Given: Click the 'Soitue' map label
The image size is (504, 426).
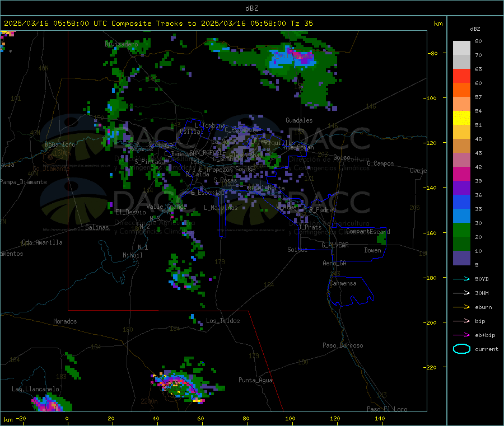Looking at the screenshot, I should tap(297, 250).
